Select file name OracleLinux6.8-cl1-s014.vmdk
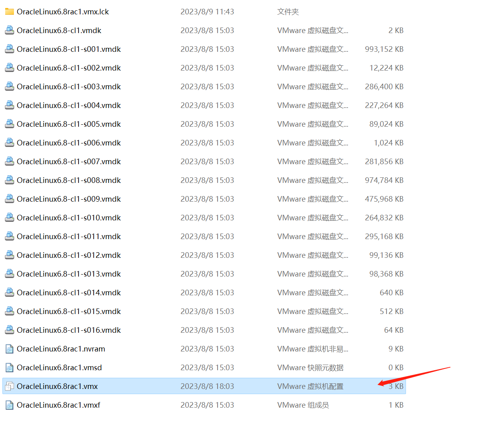This screenshot has width=504, height=424. 69,292
